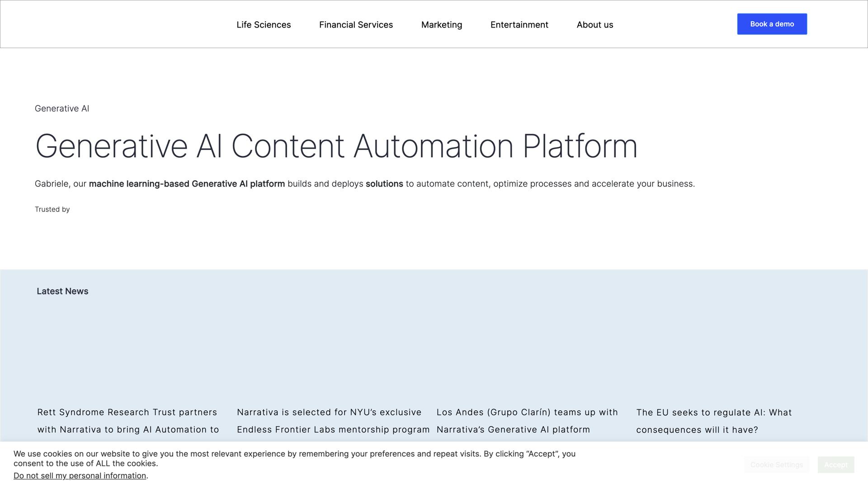Navigate to the About us page

tap(594, 25)
